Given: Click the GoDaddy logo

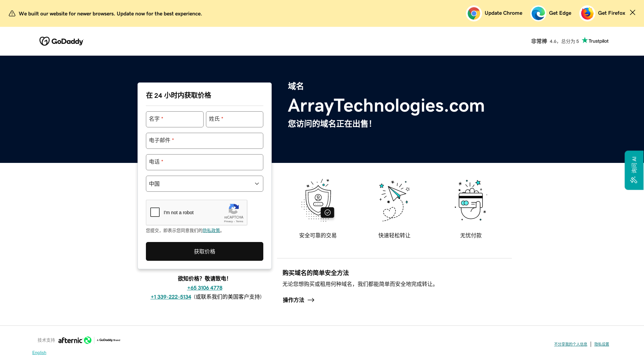Looking at the screenshot, I should 61,41.
